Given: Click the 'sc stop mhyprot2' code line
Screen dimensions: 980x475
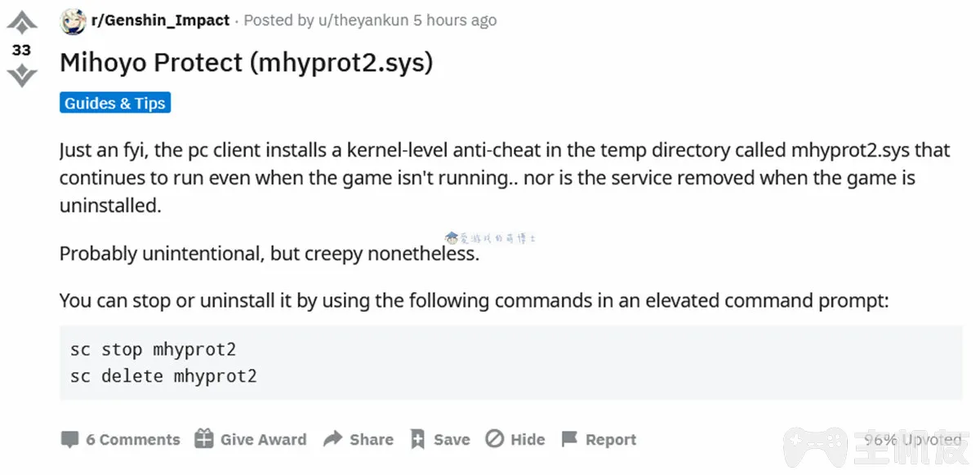Looking at the screenshot, I should coord(154,349).
